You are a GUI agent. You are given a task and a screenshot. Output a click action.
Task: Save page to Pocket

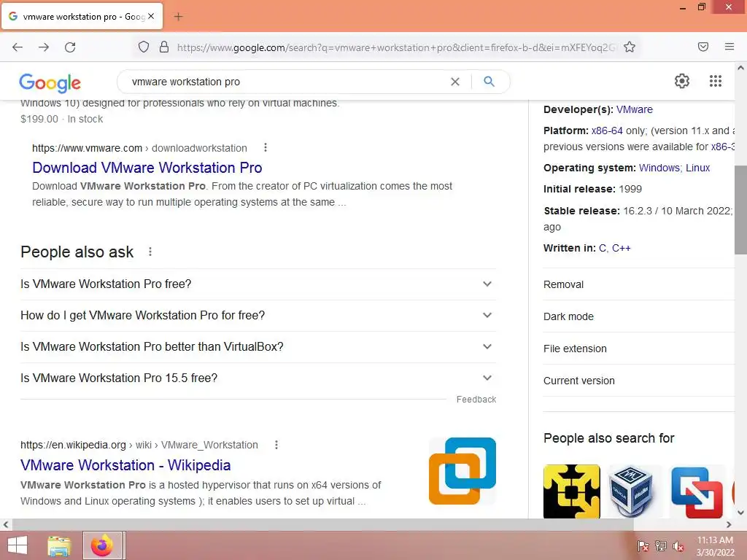click(x=703, y=47)
